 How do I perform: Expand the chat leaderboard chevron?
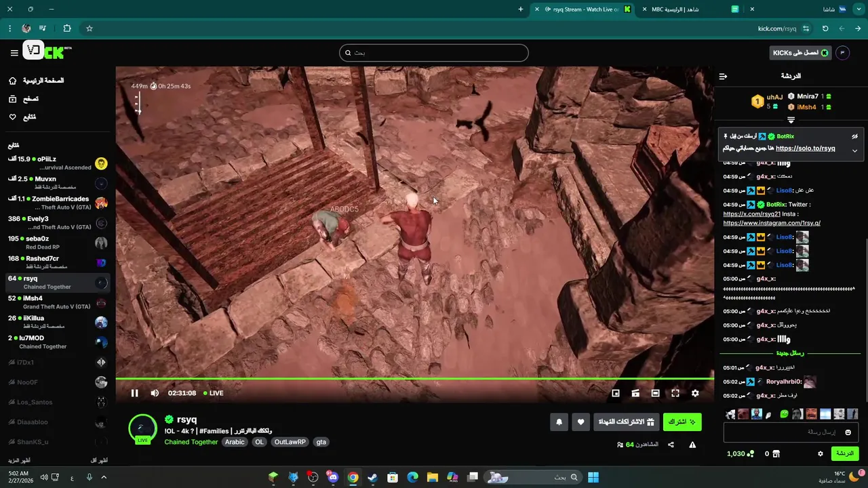pyautogui.click(x=791, y=120)
